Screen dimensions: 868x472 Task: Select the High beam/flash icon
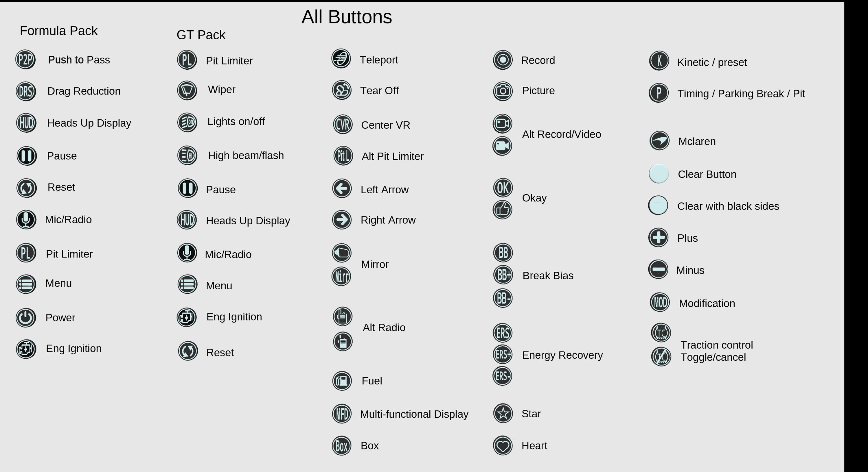(x=187, y=155)
